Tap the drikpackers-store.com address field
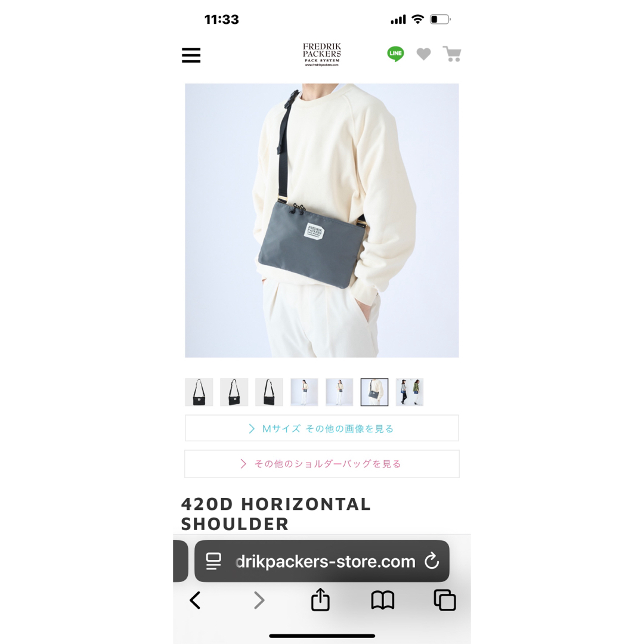 click(x=321, y=561)
